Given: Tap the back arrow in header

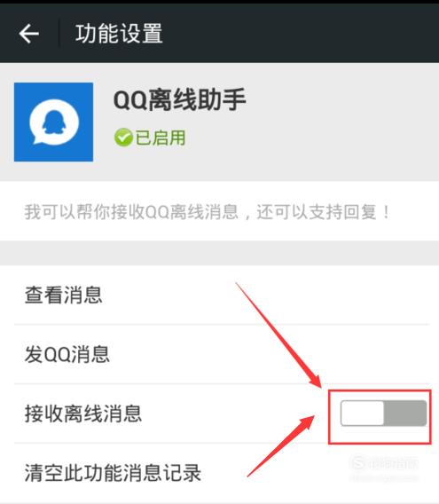Looking at the screenshot, I should 29,34.
